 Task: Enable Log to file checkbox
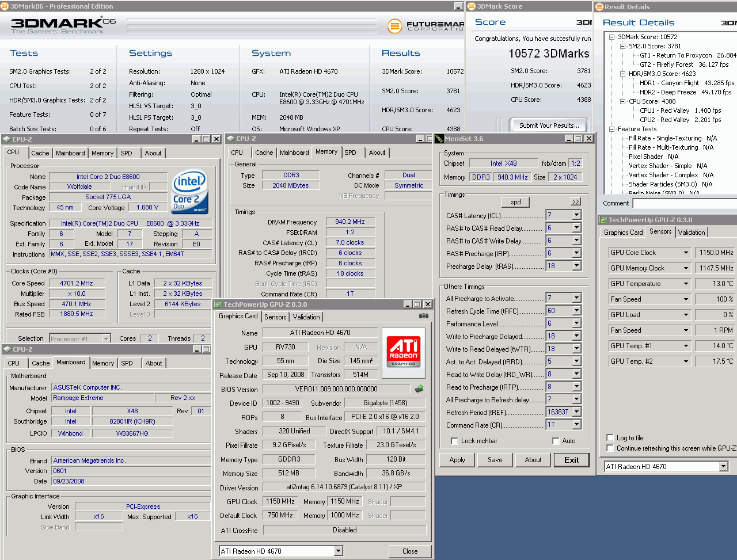pos(610,438)
